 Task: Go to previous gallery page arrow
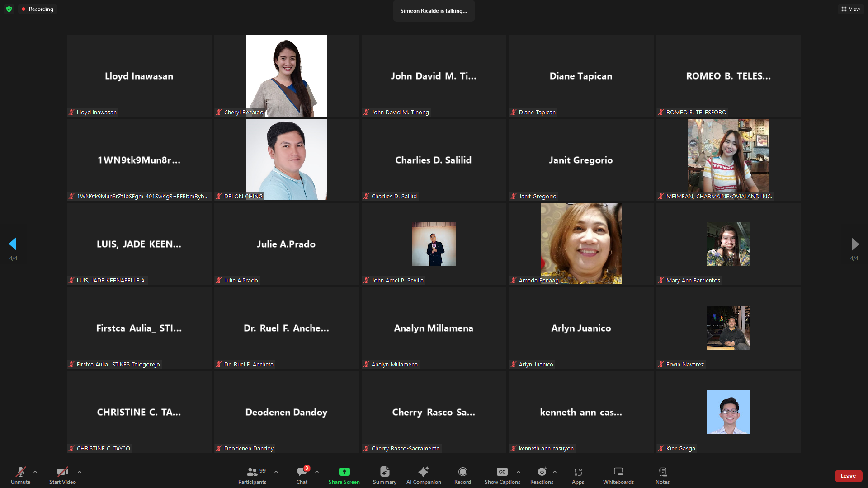(13, 244)
